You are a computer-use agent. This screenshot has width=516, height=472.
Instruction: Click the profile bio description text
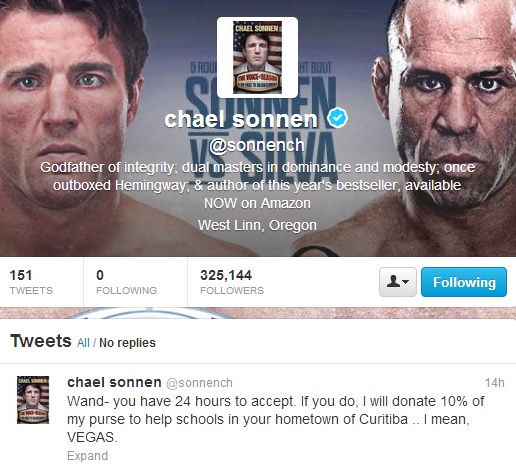pos(257,185)
